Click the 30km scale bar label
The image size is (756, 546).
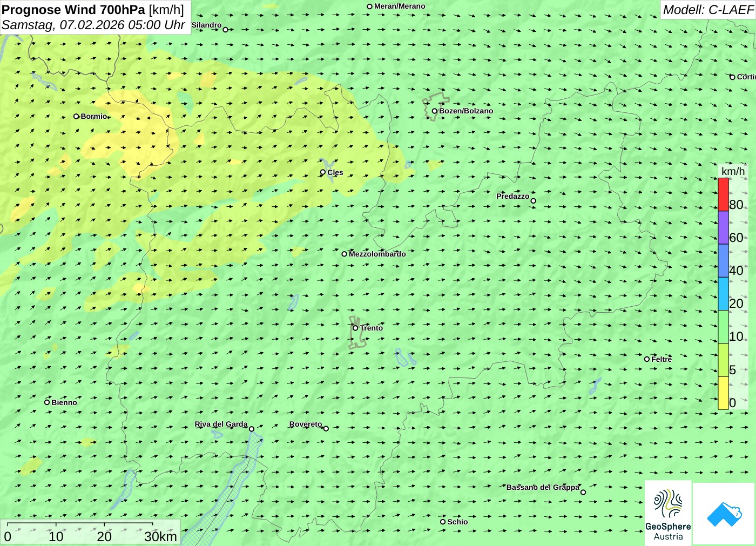coord(160,536)
